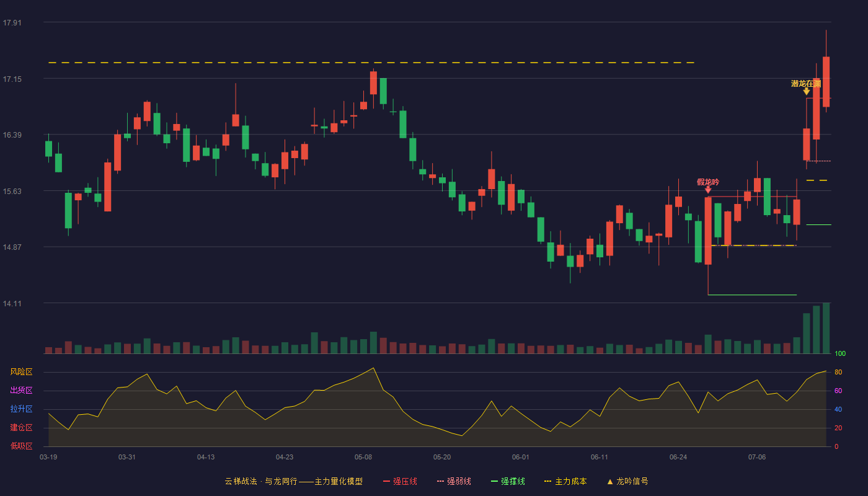Click the 17.15 price axis label
Image resolution: width=868 pixels, height=496 pixels.
[x=12, y=79]
